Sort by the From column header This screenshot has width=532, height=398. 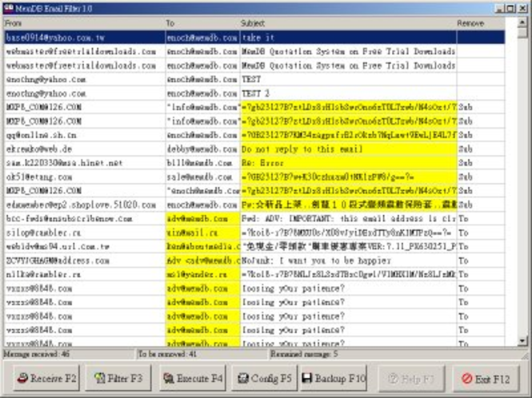tap(84, 23)
